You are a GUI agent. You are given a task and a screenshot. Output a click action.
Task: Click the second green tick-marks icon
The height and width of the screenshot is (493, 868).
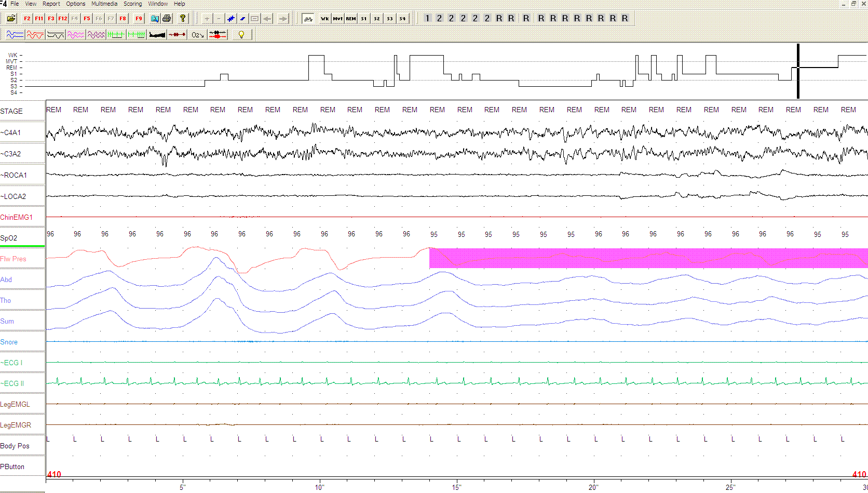click(137, 35)
